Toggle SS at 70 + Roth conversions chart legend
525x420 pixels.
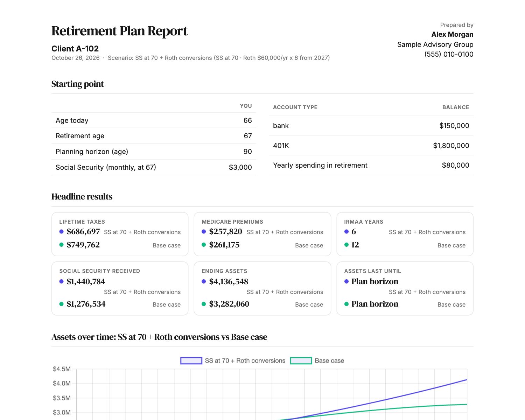pos(233,360)
